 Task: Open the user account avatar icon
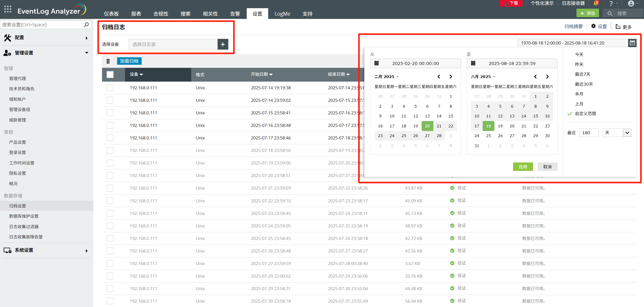point(631,3)
